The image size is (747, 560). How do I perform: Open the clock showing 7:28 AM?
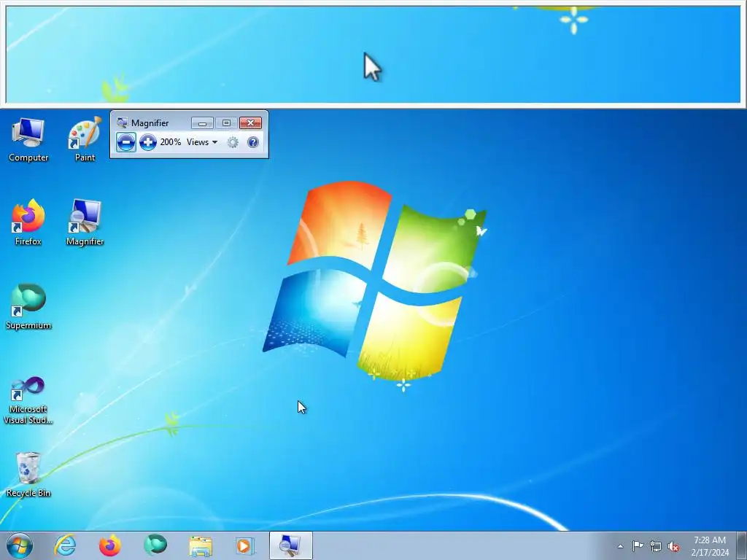pyautogui.click(x=710, y=546)
